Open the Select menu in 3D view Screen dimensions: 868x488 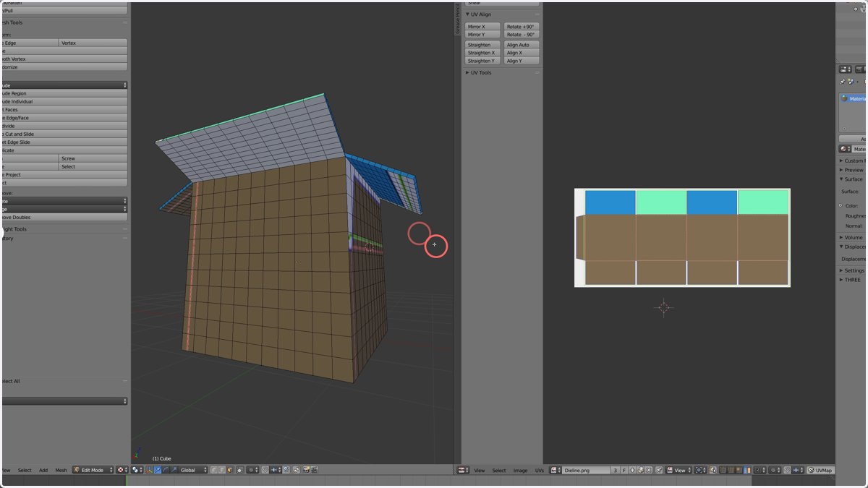click(25, 470)
